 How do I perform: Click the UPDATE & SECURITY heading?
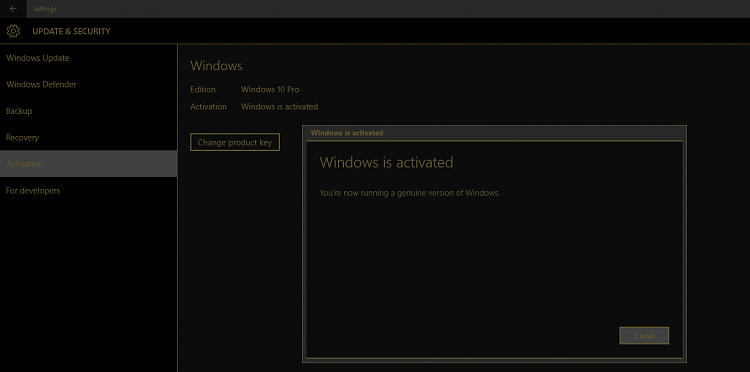[71, 32]
